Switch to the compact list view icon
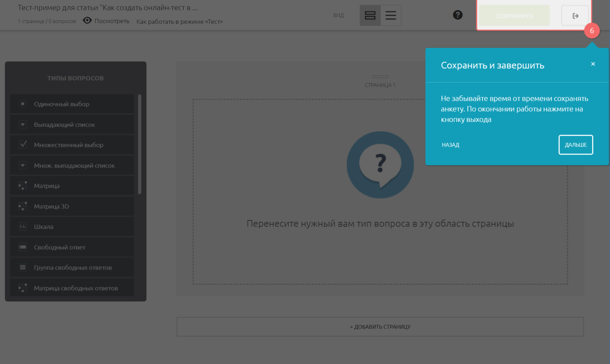 point(391,15)
